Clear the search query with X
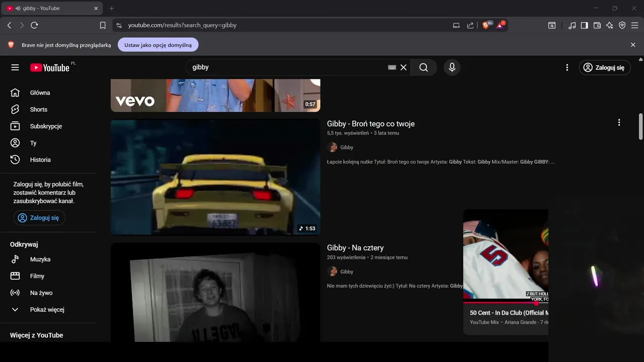This screenshot has height=362, width=644. (x=404, y=67)
